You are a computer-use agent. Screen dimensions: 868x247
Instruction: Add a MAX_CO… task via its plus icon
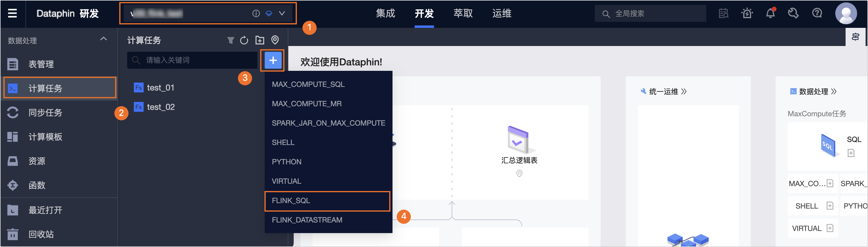[x=830, y=183]
